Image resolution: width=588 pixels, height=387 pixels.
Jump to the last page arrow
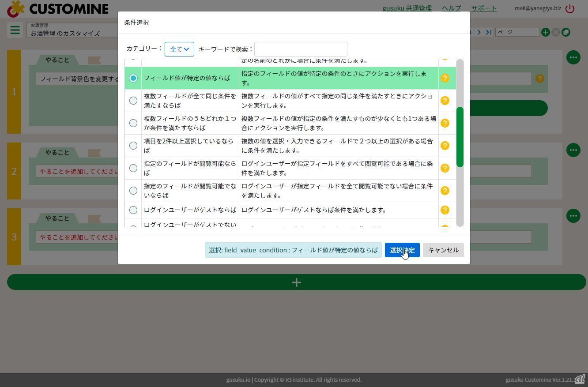tap(489, 32)
